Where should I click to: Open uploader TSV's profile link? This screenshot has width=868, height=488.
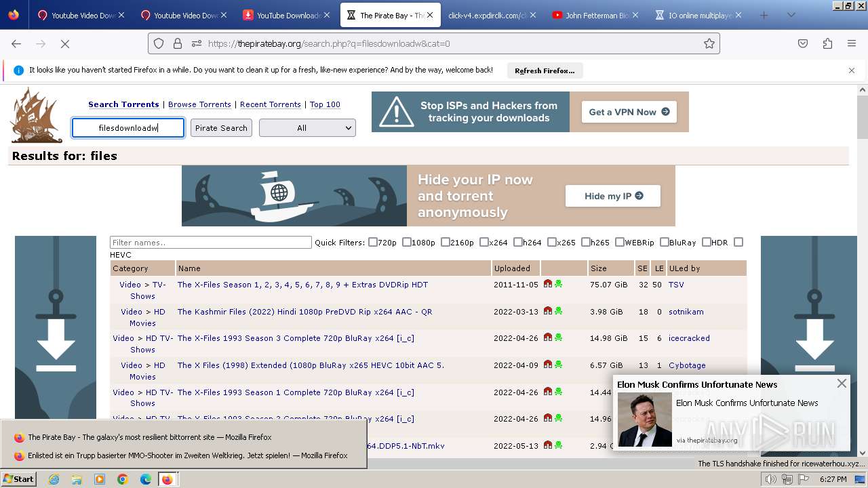click(x=676, y=285)
